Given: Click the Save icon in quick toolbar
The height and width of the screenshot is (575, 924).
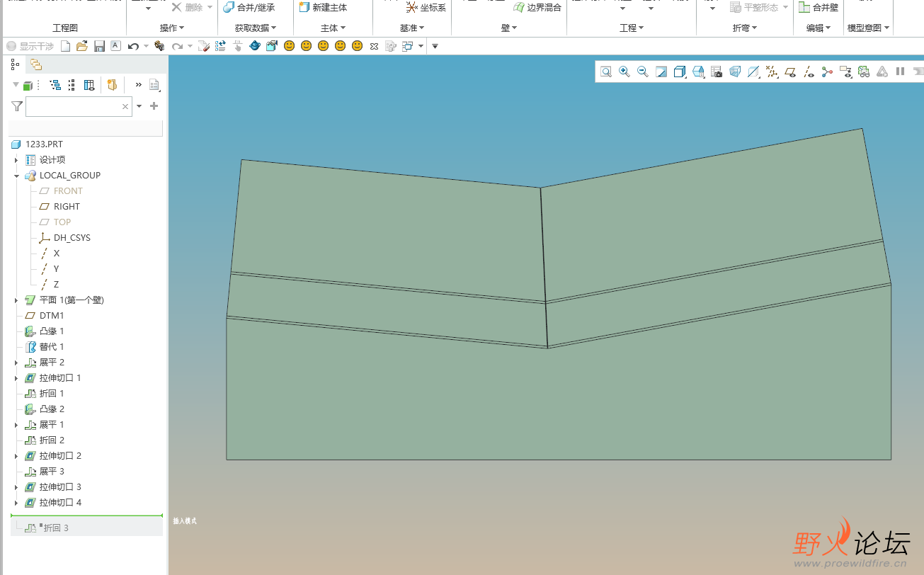Looking at the screenshot, I should (99, 46).
